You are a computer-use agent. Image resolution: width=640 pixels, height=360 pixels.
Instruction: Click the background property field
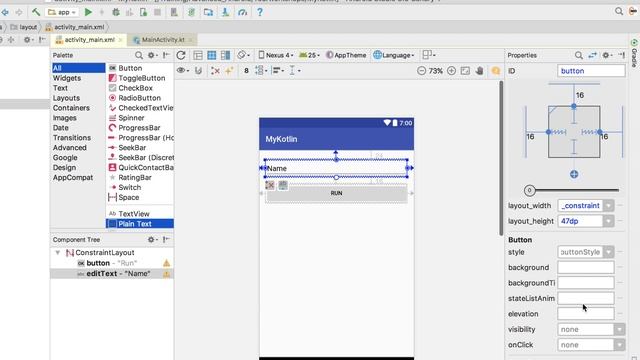point(586,268)
